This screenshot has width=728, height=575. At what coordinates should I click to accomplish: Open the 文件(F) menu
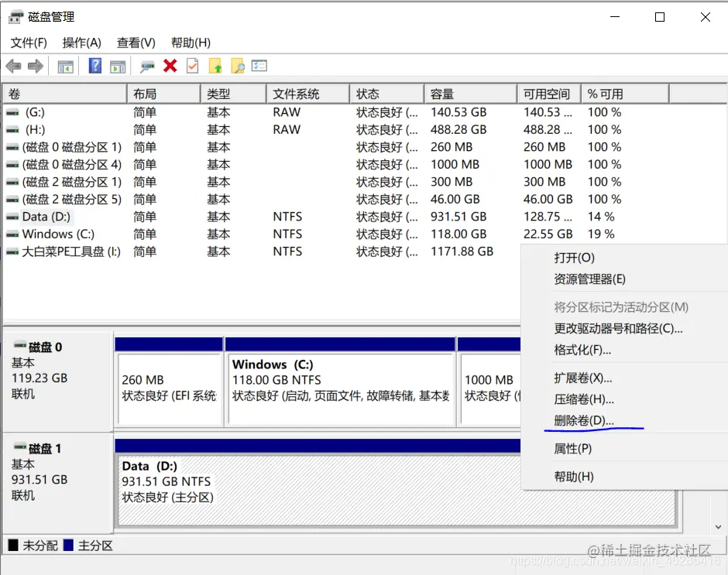(x=29, y=43)
